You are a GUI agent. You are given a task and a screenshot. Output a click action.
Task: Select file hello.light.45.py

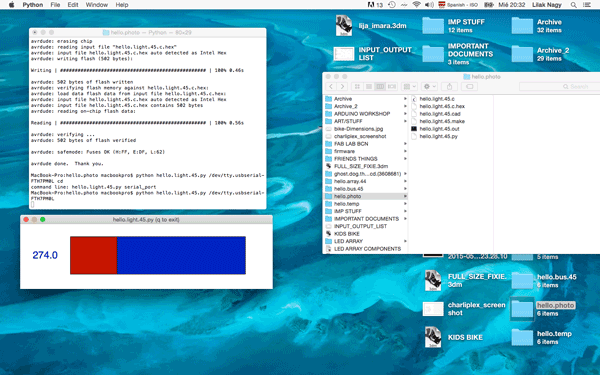438,136
